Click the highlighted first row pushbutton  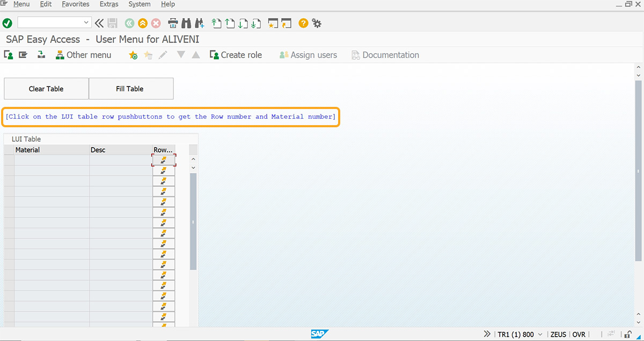coord(164,160)
